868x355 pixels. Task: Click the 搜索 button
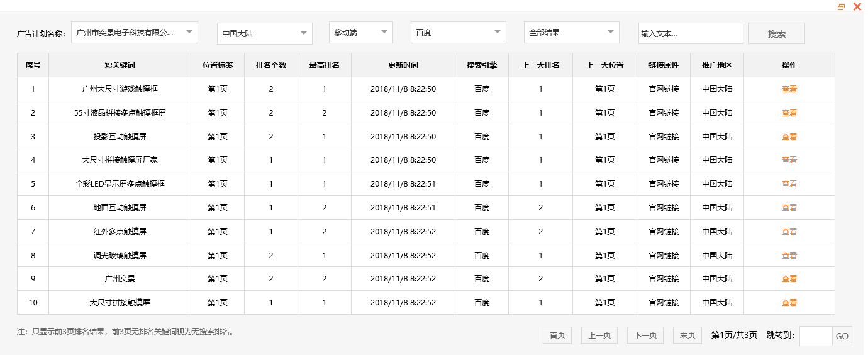point(777,33)
